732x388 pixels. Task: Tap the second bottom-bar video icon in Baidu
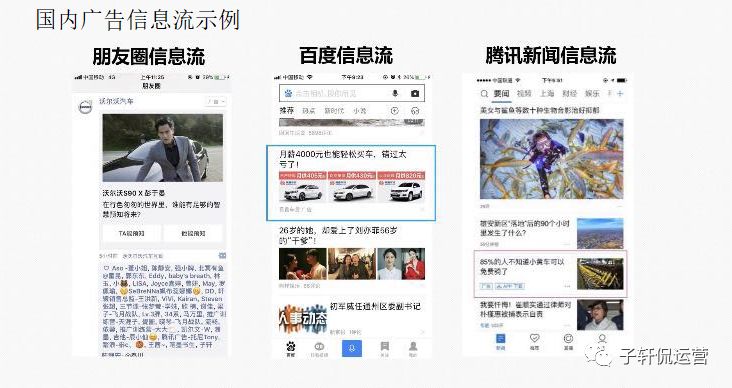[x=319, y=348]
